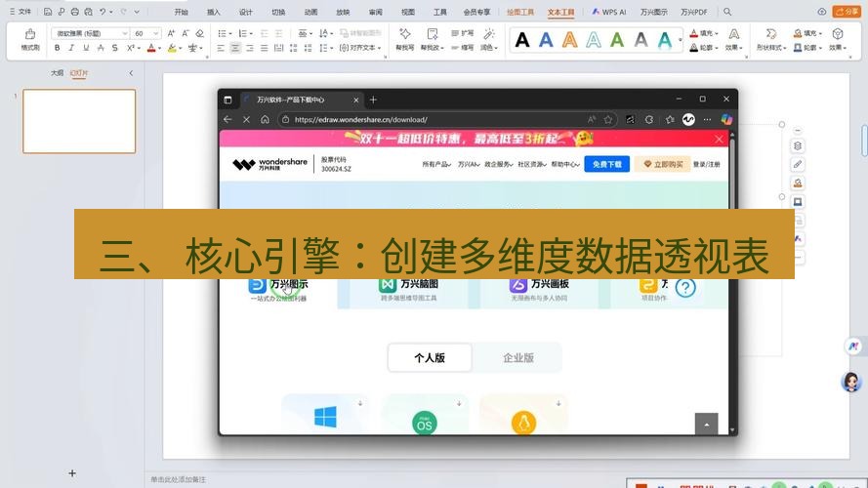Stop page loading with X icon in Edge
Screen dimensions: 868x488
click(246, 119)
